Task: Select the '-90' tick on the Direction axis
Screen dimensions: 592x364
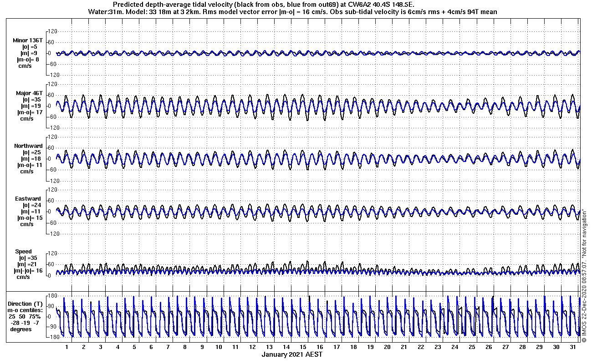Action: 52,327
